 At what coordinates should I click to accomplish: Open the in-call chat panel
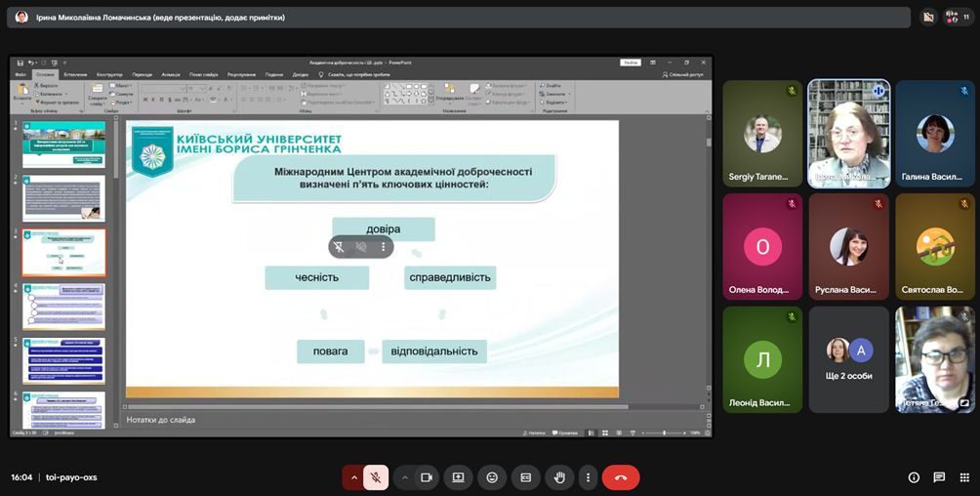pos(938,477)
